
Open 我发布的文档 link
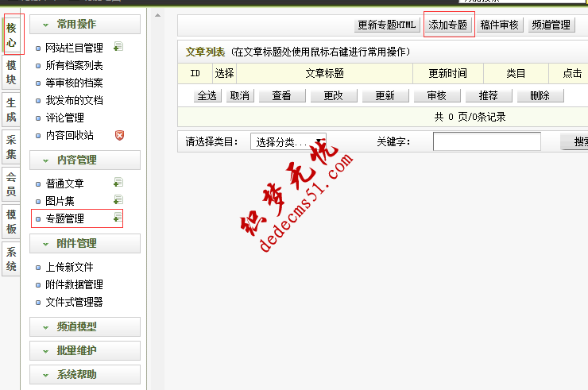click(x=74, y=100)
